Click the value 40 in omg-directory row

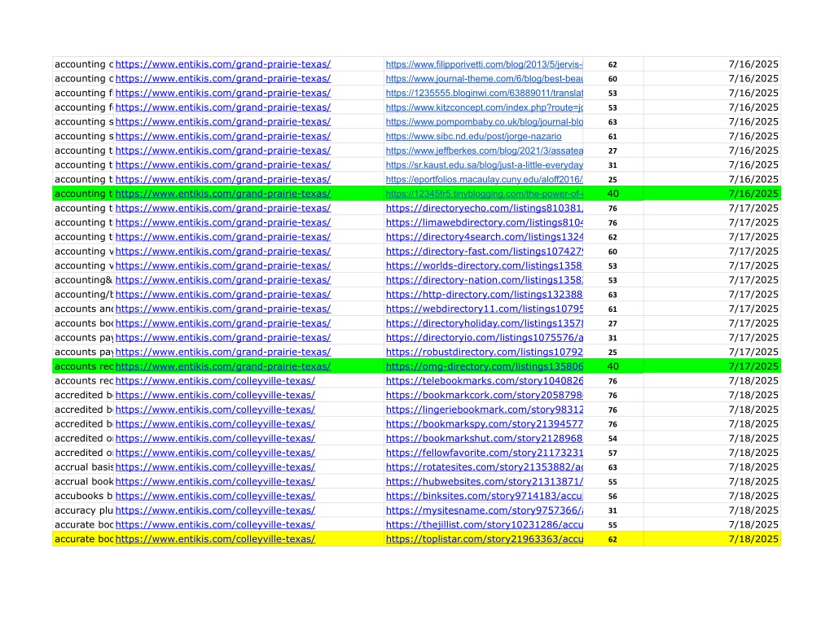point(612,366)
